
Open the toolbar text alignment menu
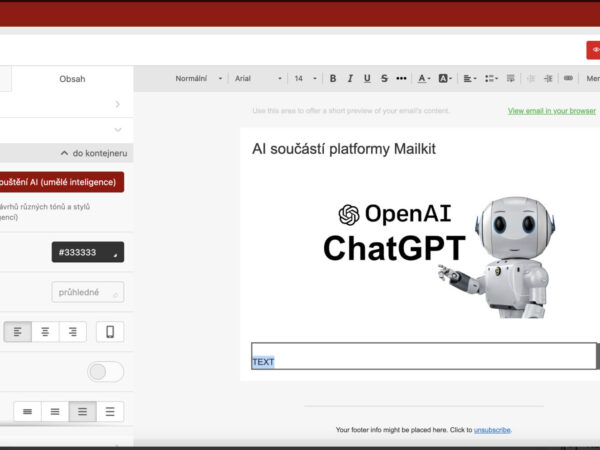(x=470, y=78)
